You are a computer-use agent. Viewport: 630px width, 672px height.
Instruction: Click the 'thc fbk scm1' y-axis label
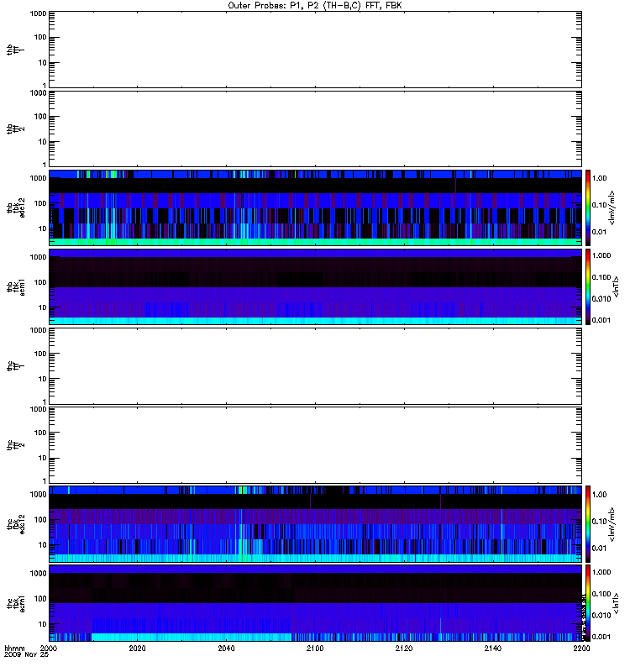15,603
